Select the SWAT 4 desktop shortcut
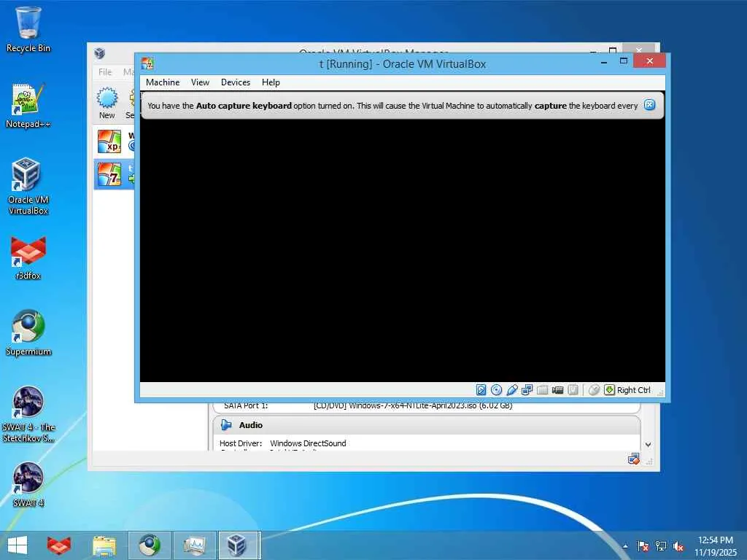This screenshot has width=747, height=560. pyautogui.click(x=28, y=485)
